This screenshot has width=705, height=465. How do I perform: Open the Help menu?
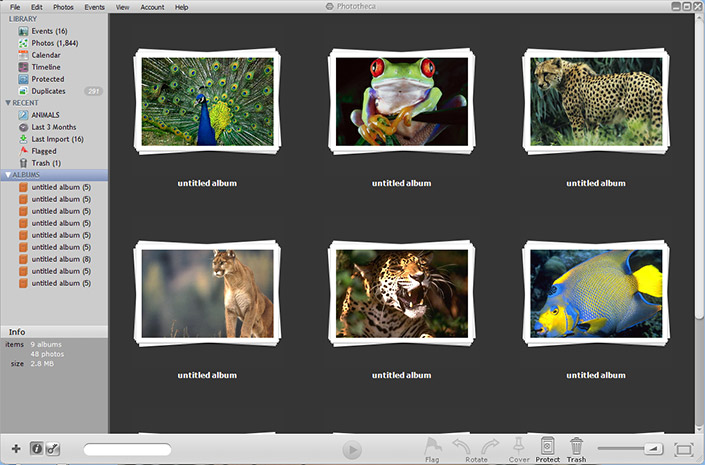click(x=182, y=7)
